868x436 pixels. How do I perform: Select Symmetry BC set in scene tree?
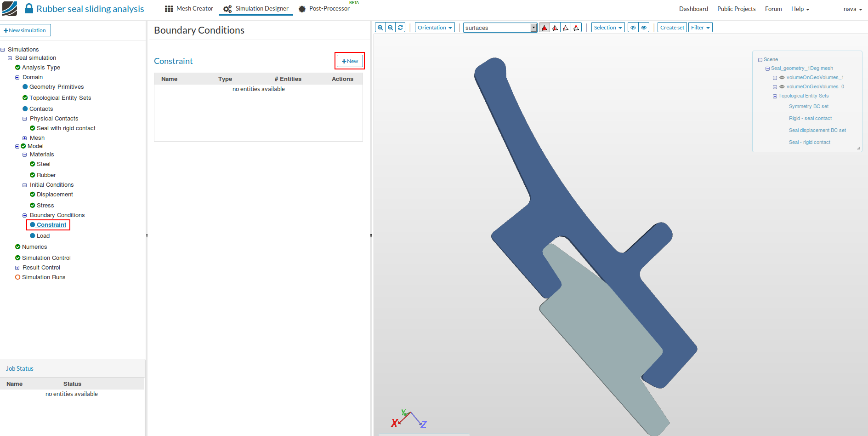click(x=809, y=107)
